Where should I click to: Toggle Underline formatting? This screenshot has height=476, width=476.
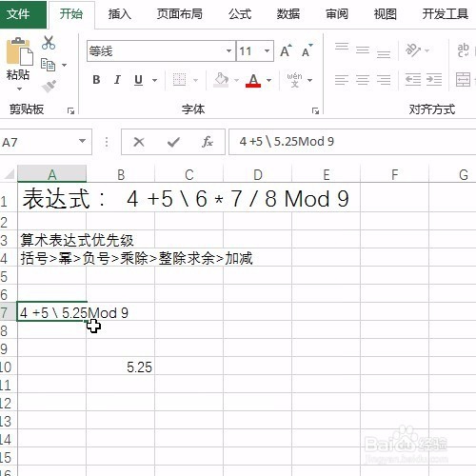[x=138, y=80]
